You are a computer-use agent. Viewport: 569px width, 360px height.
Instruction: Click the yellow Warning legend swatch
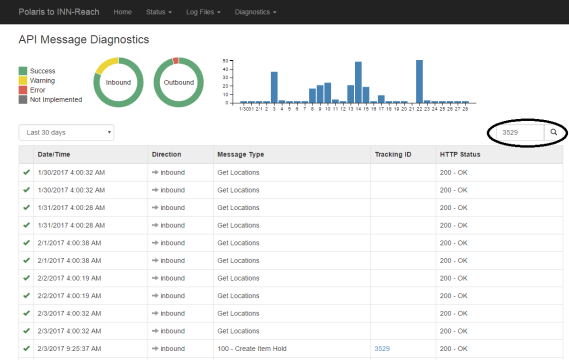click(23, 80)
